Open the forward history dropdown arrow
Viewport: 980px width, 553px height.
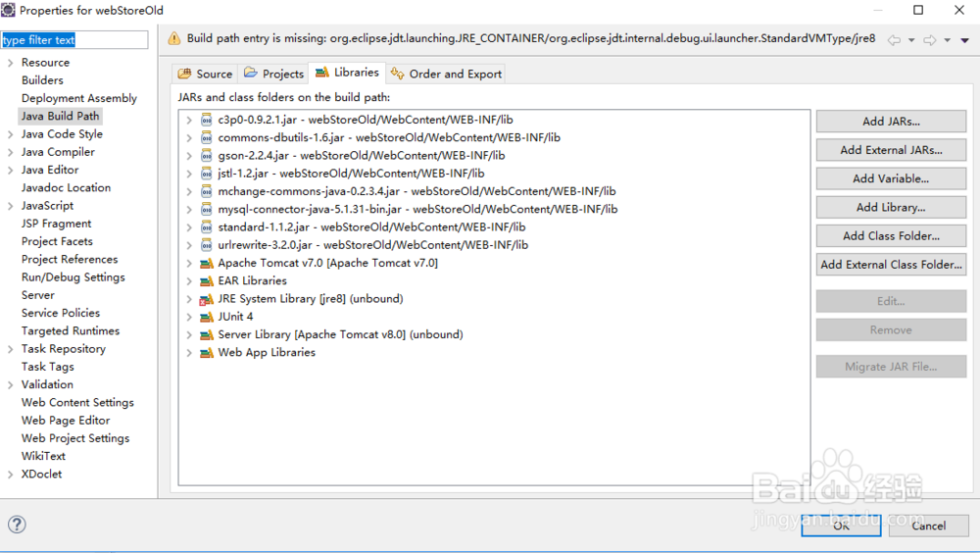(948, 40)
